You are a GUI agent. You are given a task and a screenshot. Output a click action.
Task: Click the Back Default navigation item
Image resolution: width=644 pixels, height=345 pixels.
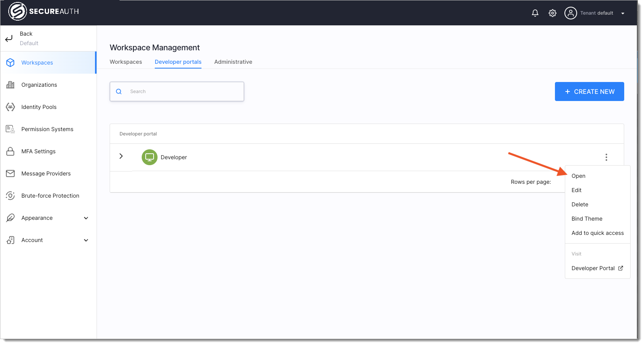[x=48, y=38]
